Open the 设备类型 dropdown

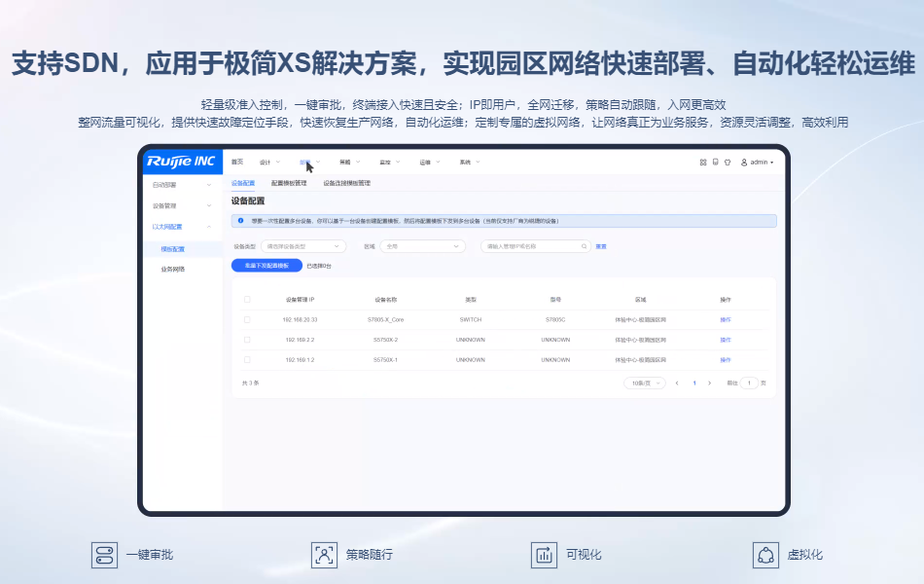[302, 246]
